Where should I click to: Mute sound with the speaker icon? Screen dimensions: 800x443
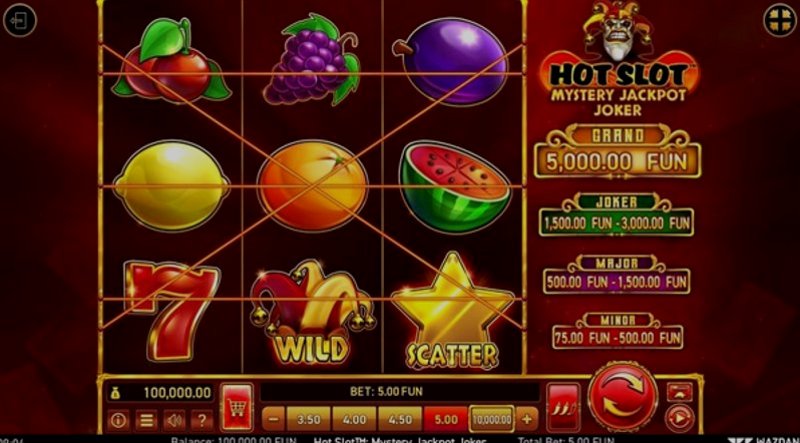click(174, 420)
